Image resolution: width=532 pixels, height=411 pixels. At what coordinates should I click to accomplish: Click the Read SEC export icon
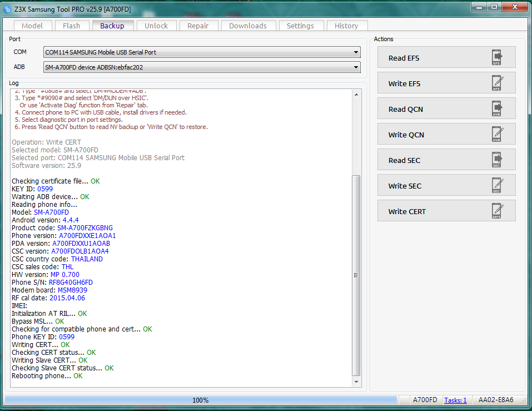click(497, 160)
